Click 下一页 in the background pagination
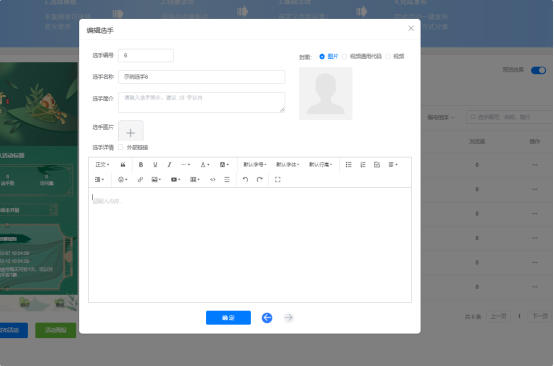The width and height of the screenshot is (554, 366). 540,316
